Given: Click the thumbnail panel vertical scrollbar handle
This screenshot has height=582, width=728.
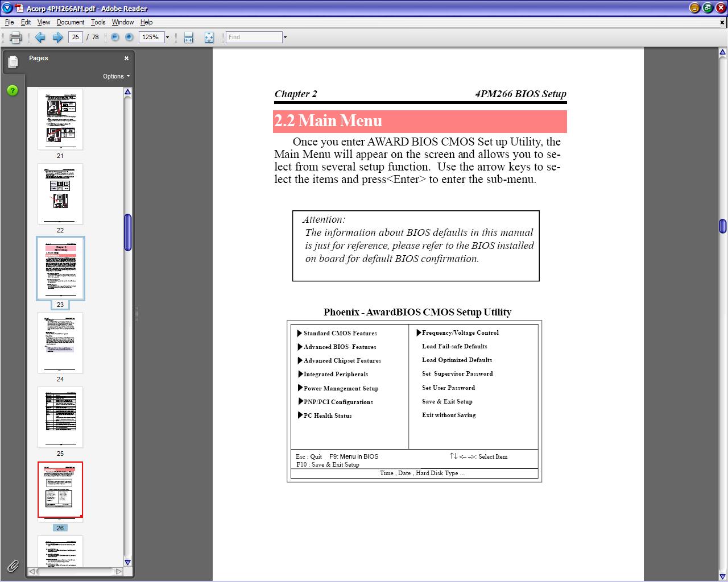Looking at the screenshot, I should (x=127, y=232).
